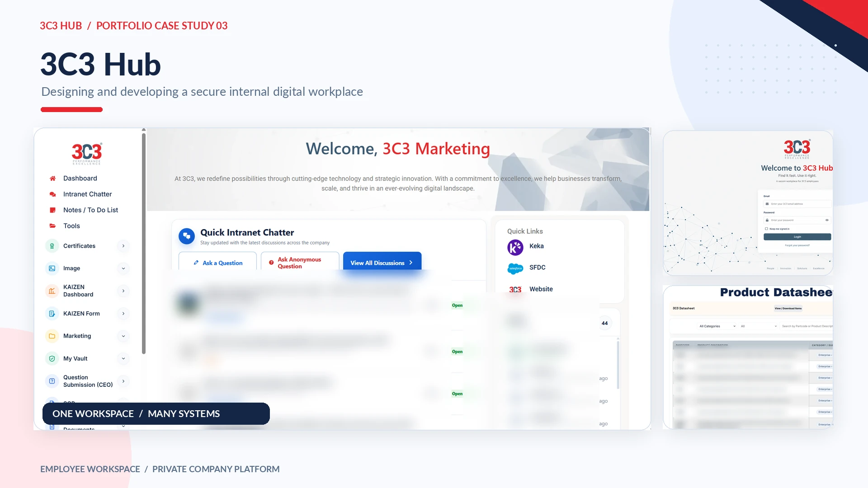868x488 pixels.
Task: Click the 3C3 logo in sidebar
Action: click(87, 154)
